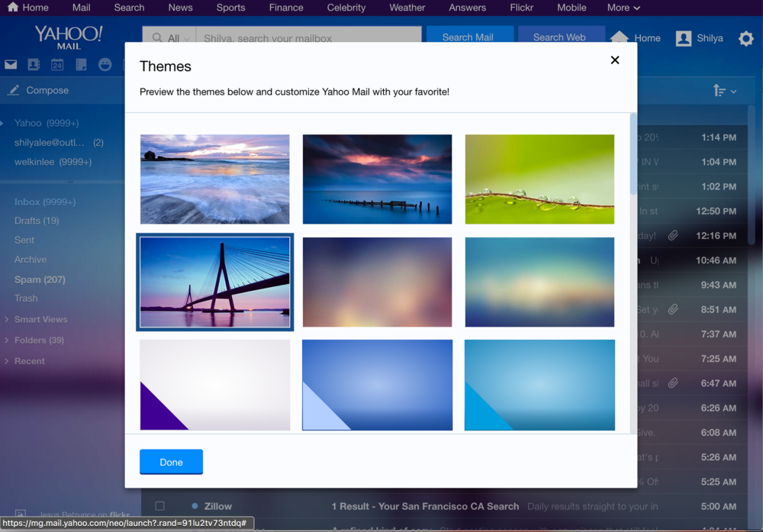This screenshot has height=532, width=763.
Task: Pick the ocean pier sunset theme
Action: (377, 179)
